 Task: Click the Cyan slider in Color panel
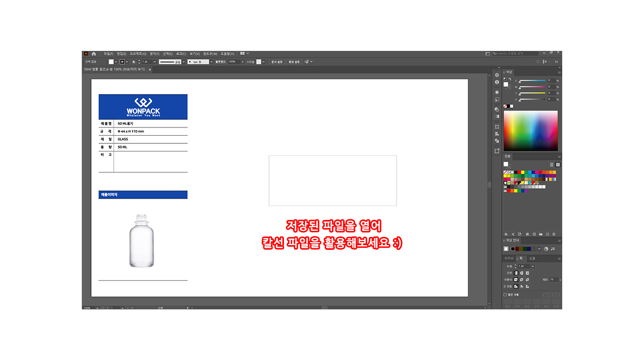(532, 81)
